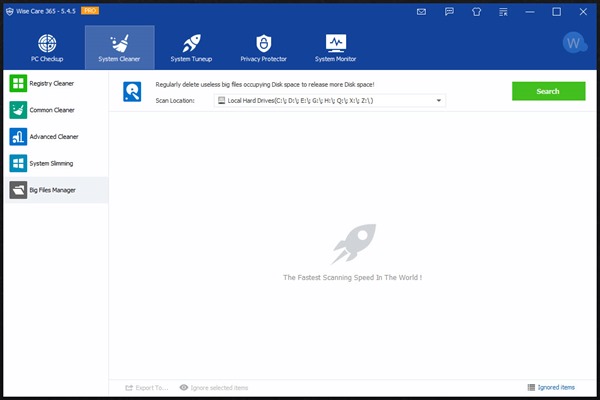Open the Privacy Protector section

263,49
